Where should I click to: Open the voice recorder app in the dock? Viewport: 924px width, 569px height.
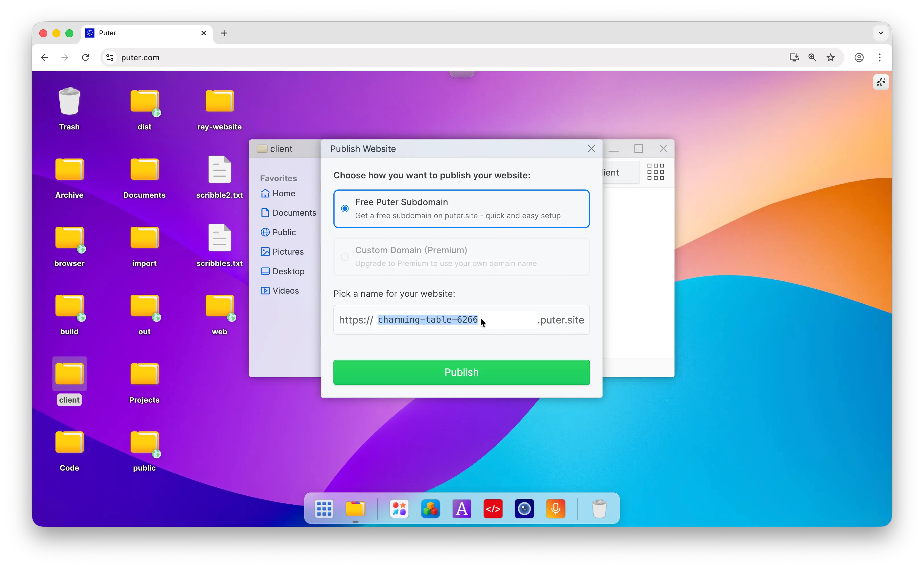(x=556, y=508)
